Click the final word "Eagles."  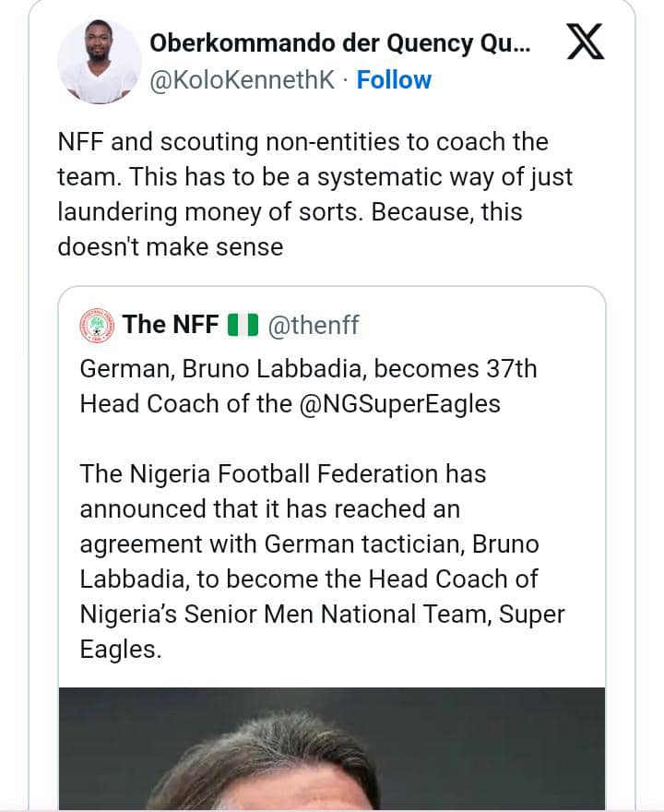click(121, 649)
